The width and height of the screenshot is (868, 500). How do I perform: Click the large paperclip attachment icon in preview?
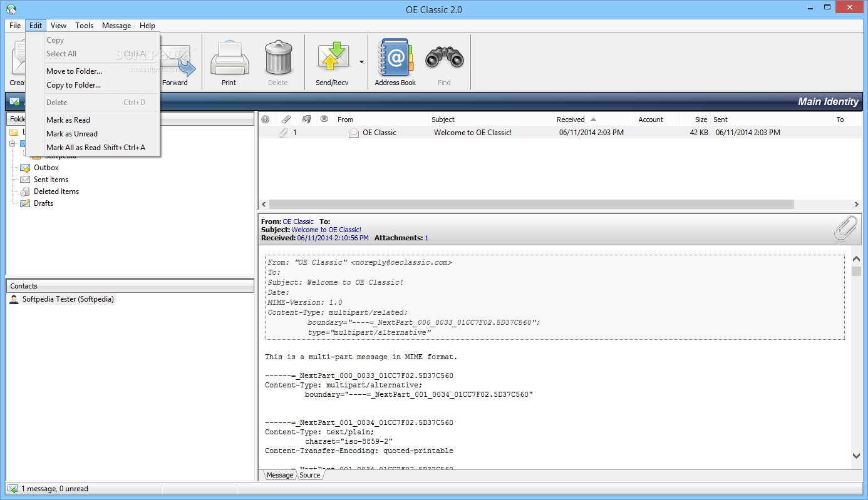[x=846, y=229]
